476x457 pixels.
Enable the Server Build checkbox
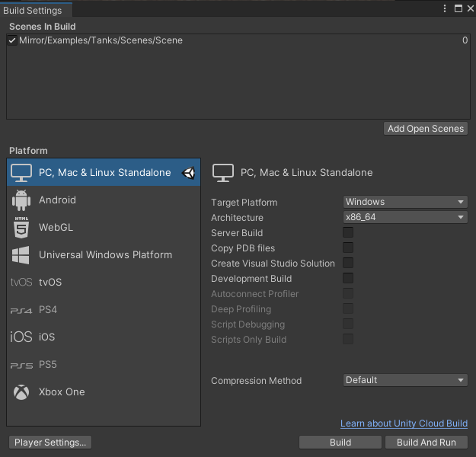348,233
